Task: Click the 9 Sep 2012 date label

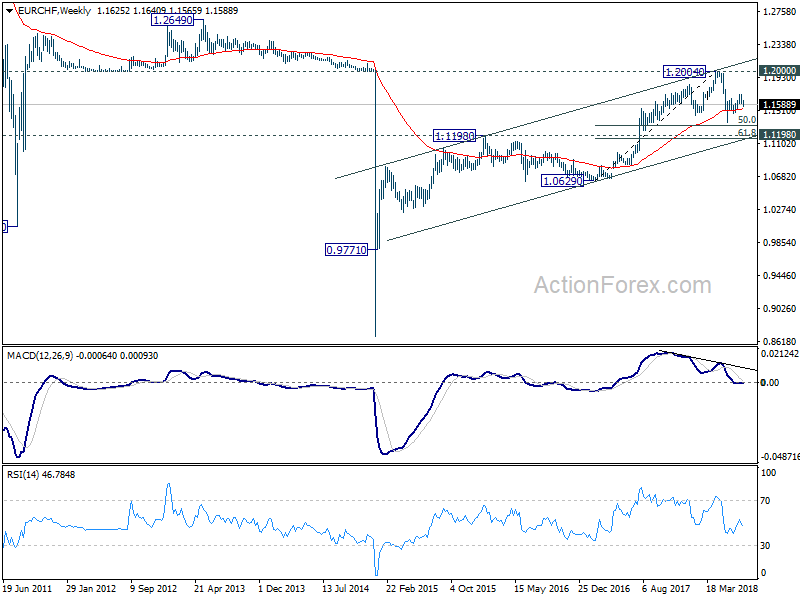Action: pos(154,589)
